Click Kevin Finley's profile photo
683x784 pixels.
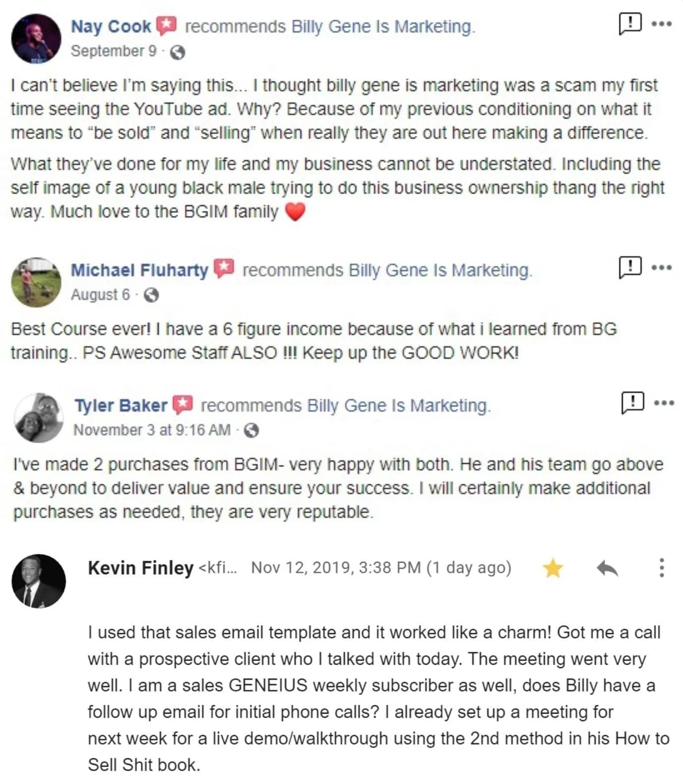[39, 581]
